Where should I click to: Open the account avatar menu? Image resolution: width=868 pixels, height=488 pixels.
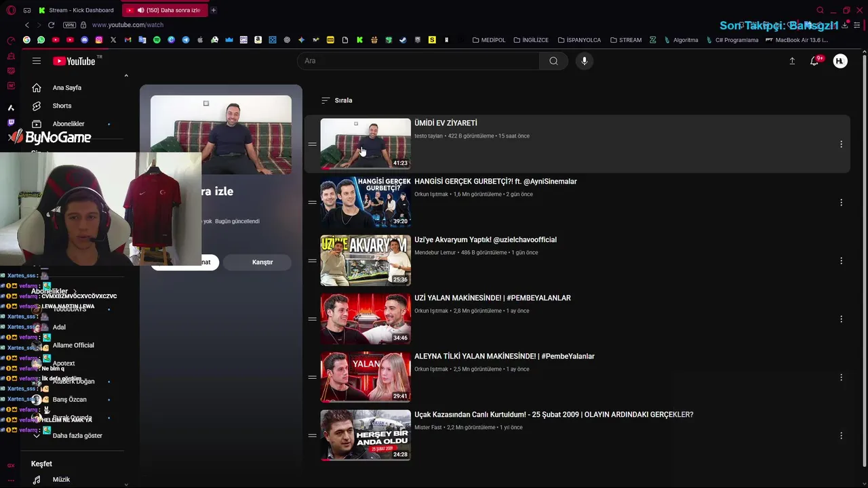point(840,61)
